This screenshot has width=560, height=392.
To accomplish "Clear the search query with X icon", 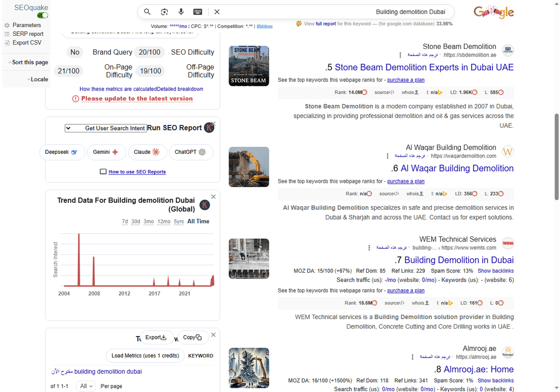I will pyautogui.click(x=217, y=12).
